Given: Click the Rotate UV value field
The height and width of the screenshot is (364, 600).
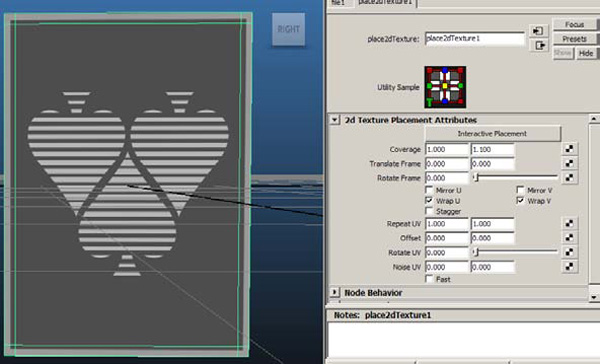Looking at the screenshot, I should coord(447,253).
